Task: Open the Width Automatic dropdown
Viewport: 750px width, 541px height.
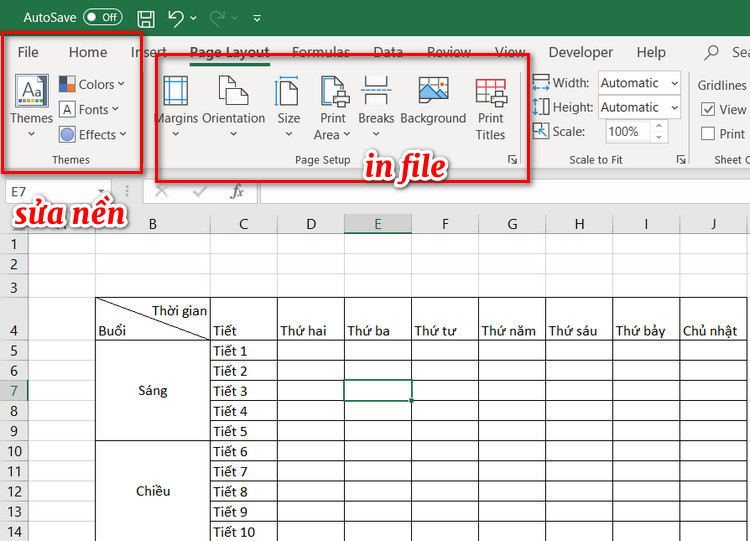Action: tap(674, 83)
